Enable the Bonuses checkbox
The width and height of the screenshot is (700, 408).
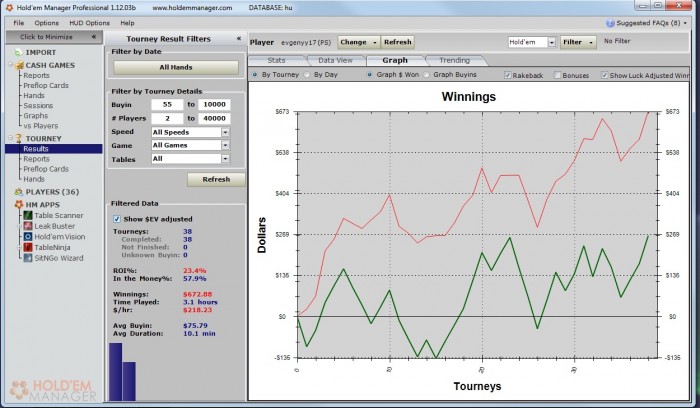pyautogui.click(x=557, y=75)
